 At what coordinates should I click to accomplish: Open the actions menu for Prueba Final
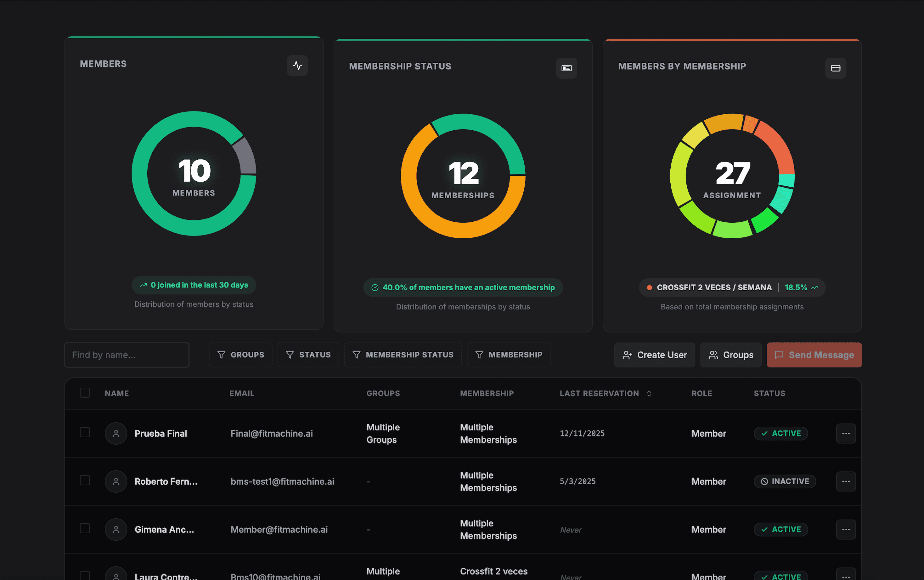pos(846,433)
